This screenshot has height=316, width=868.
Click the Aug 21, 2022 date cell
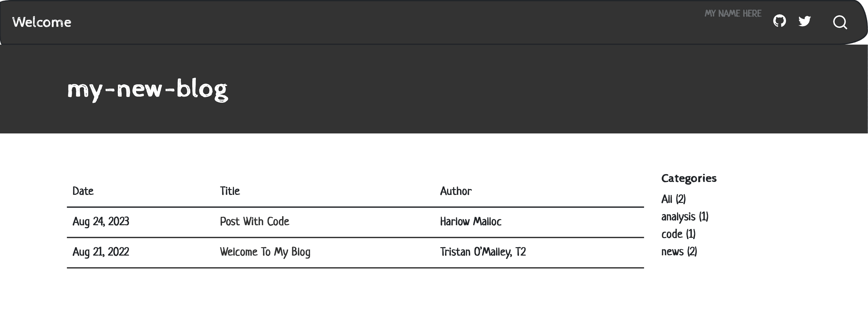(x=101, y=252)
